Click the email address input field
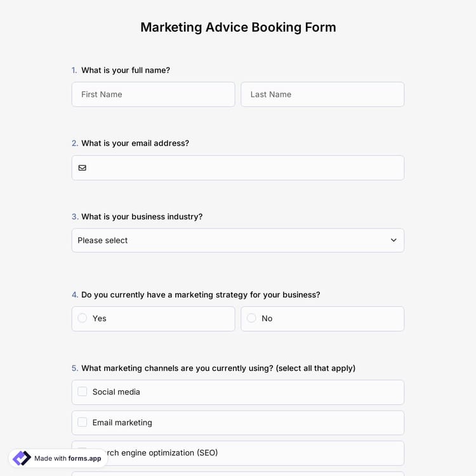The image size is (476, 476). (x=244, y=168)
